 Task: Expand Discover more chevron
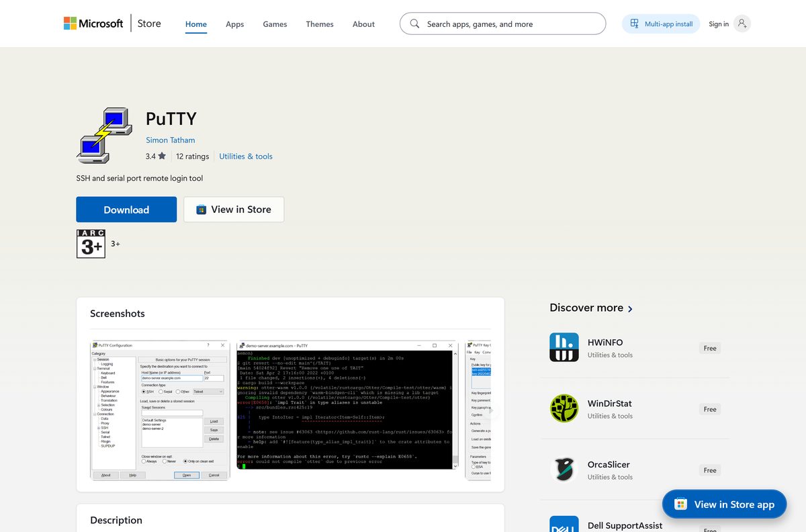[x=630, y=308]
